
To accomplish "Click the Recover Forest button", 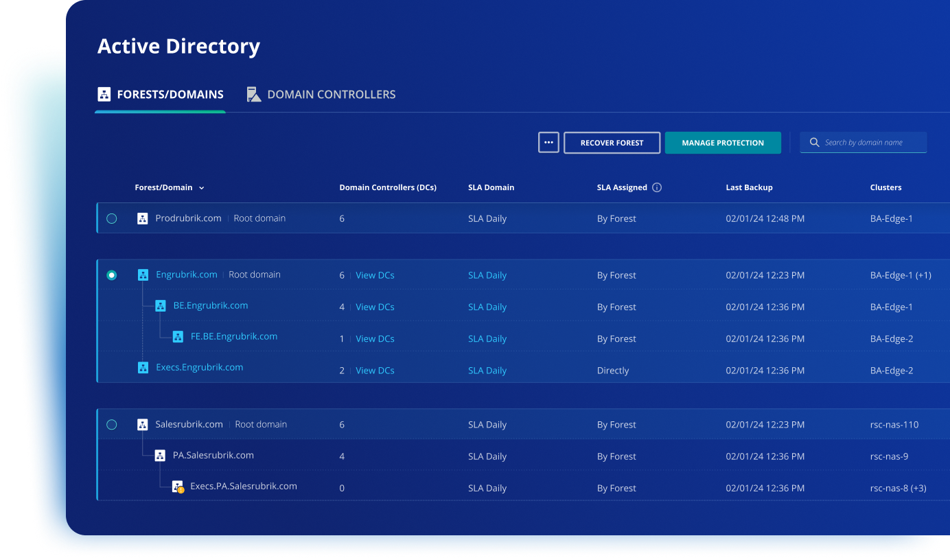I will tap(612, 143).
